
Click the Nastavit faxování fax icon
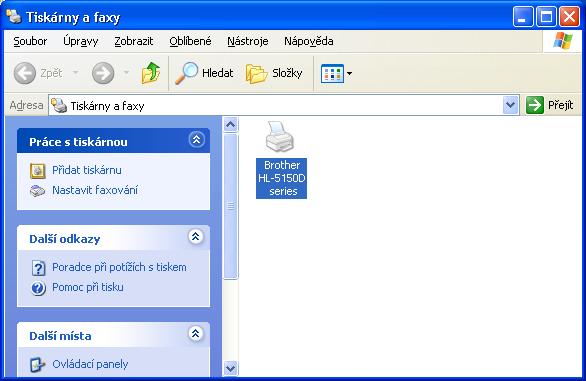pos(37,191)
